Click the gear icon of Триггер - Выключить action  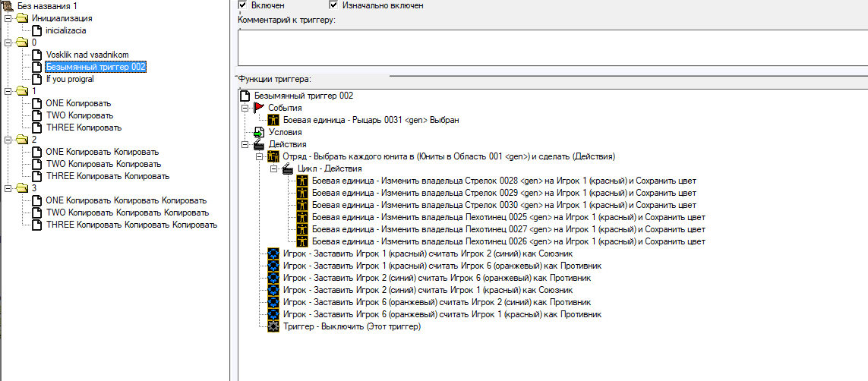[x=273, y=327]
